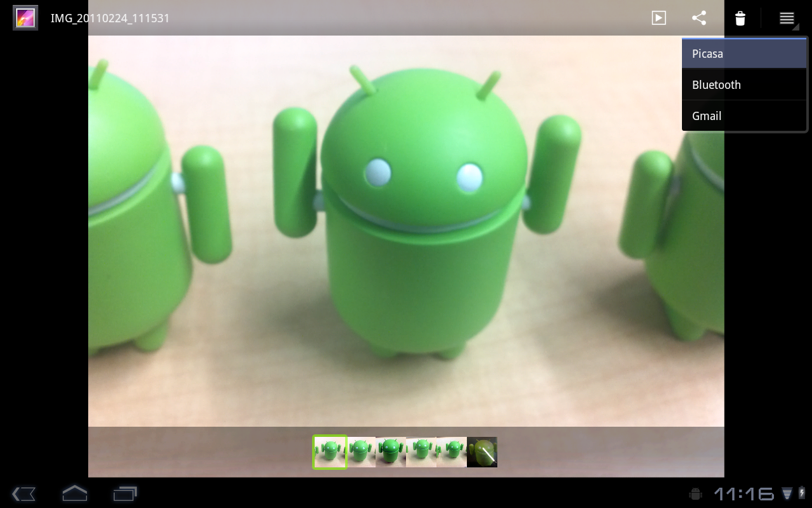Share via Picasa
812x508 pixels.
coord(744,54)
